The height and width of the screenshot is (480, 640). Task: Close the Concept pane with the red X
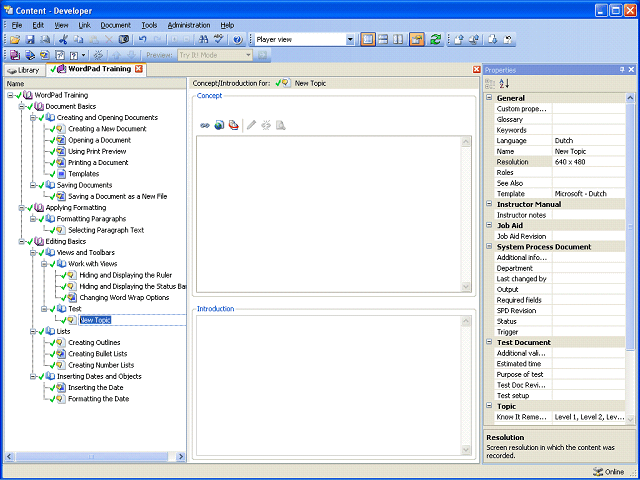(x=476, y=70)
